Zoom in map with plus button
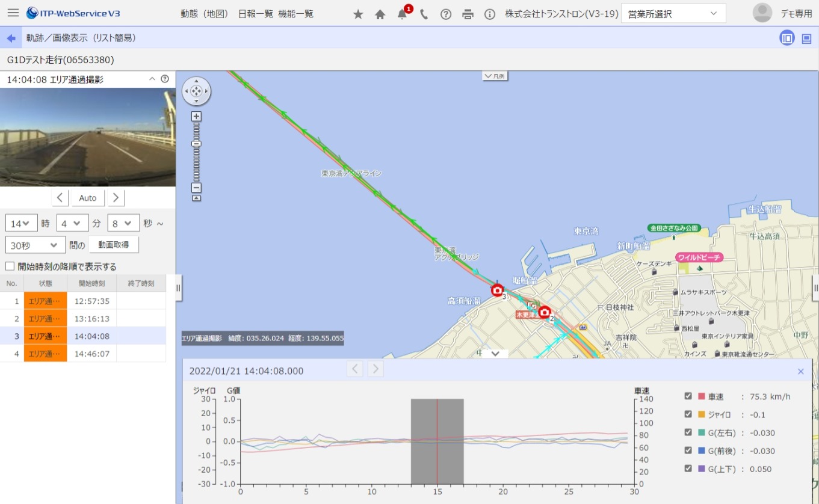The width and height of the screenshot is (819, 504). 196,116
